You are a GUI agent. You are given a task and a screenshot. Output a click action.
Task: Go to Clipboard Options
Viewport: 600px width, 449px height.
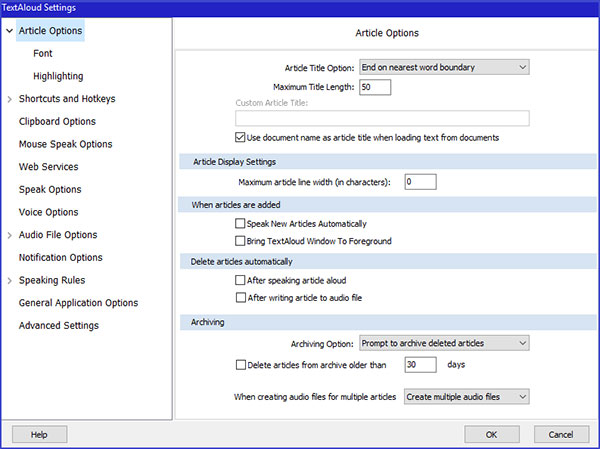tap(57, 121)
